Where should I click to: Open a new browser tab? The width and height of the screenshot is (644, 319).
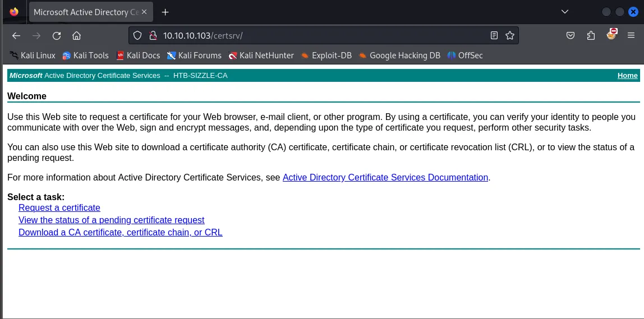coord(165,12)
